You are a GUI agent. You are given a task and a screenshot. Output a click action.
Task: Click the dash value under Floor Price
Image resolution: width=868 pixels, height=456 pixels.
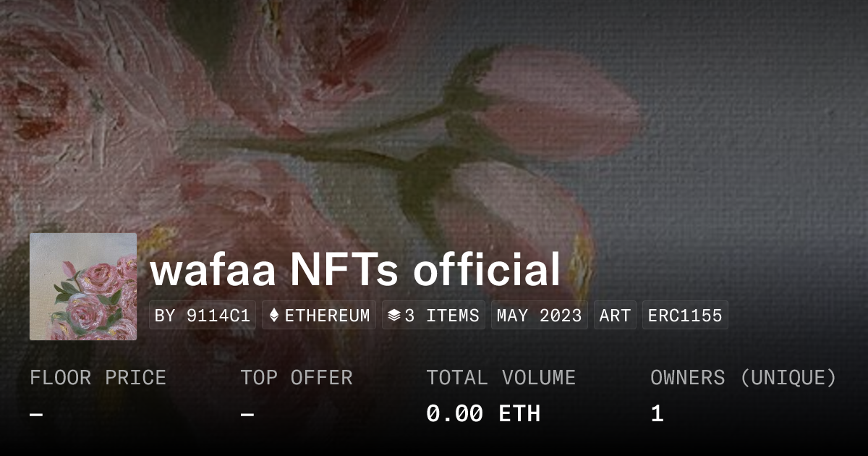click(36, 414)
